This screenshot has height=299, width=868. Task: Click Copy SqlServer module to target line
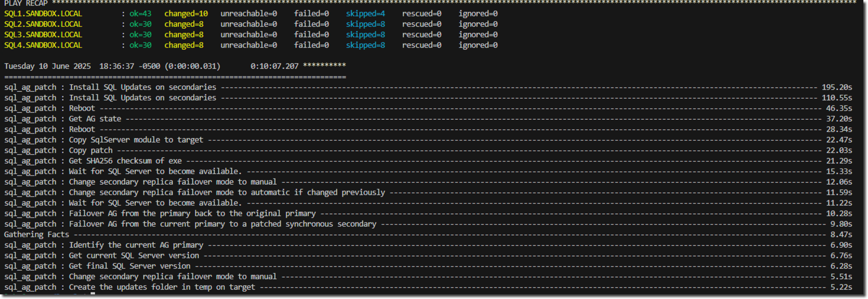click(428, 140)
